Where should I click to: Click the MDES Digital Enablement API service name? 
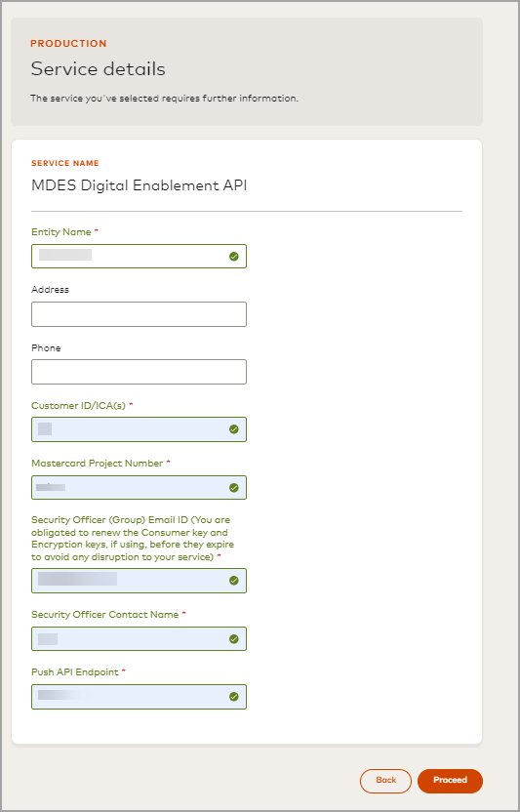pos(140,185)
